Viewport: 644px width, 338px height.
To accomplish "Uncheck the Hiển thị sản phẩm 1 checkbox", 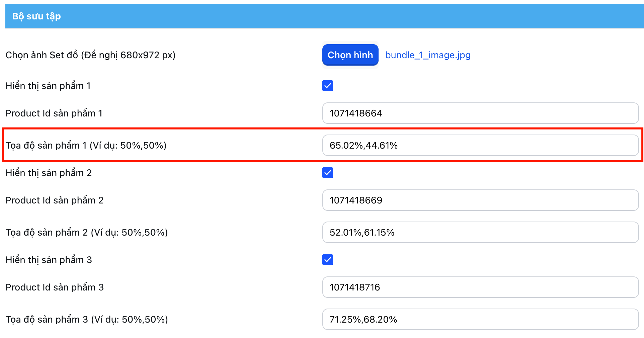I will [327, 86].
